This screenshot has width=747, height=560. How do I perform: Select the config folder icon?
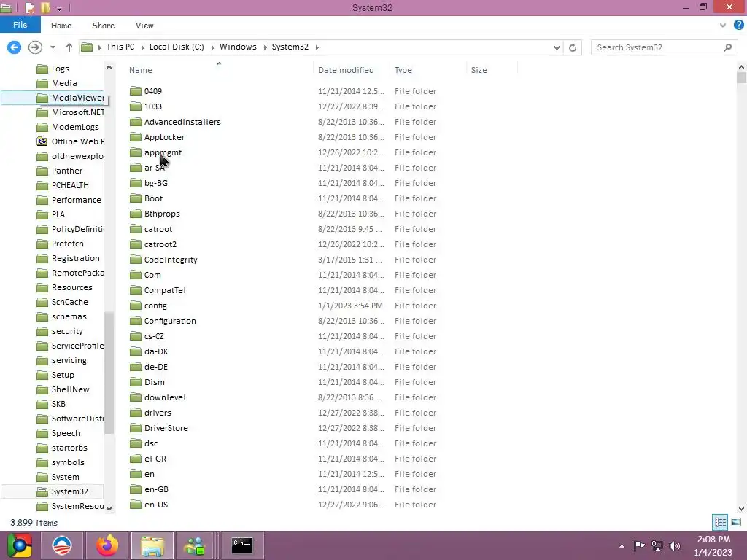click(x=136, y=306)
